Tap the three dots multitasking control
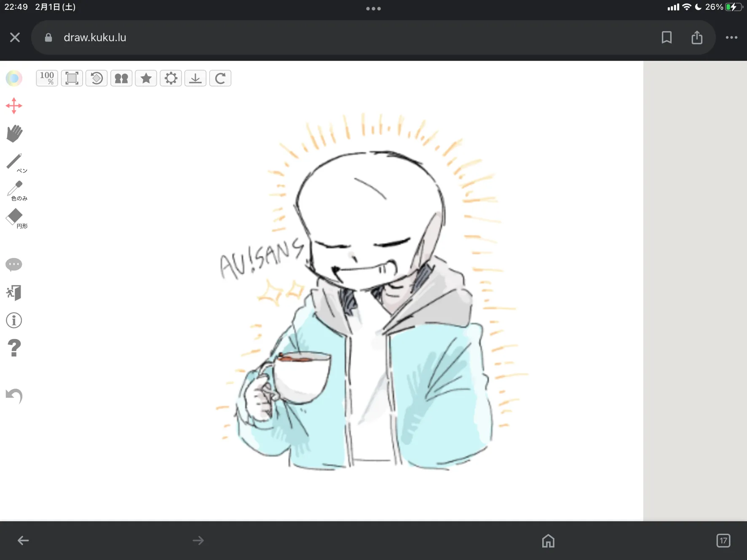 (x=373, y=8)
